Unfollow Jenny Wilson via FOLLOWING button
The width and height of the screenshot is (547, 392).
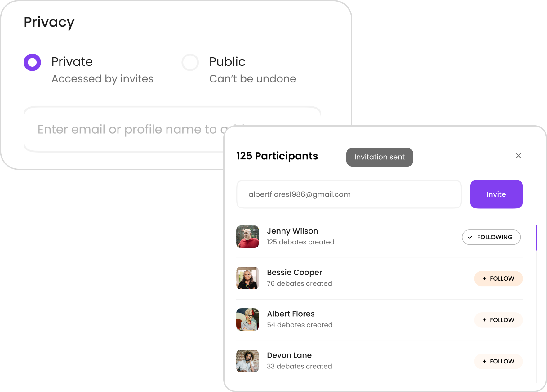[491, 237]
